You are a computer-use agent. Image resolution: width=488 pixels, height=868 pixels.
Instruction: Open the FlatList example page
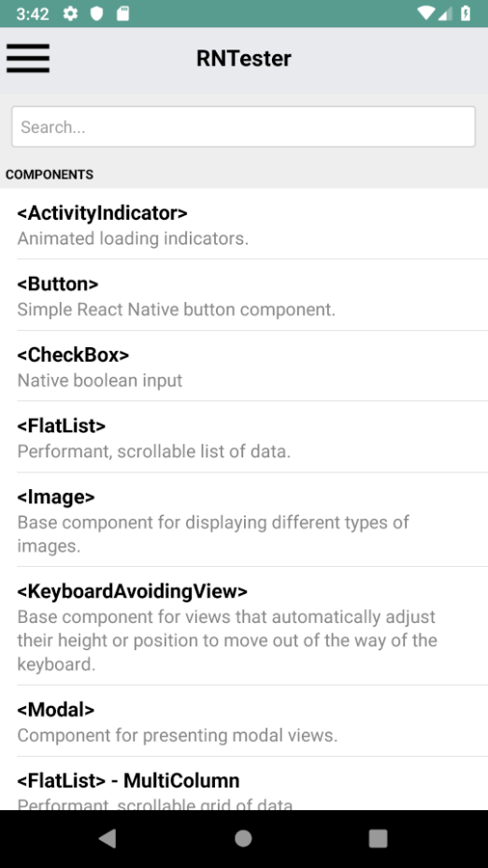click(244, 438)
